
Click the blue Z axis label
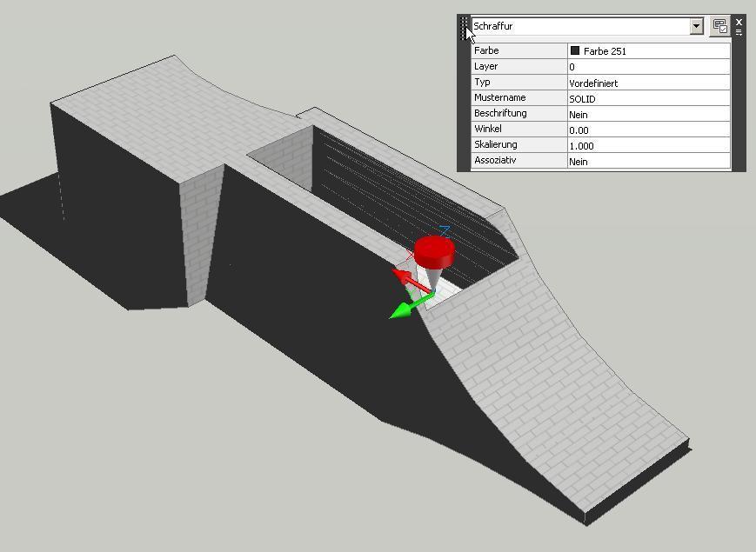(x=445, y=231)
